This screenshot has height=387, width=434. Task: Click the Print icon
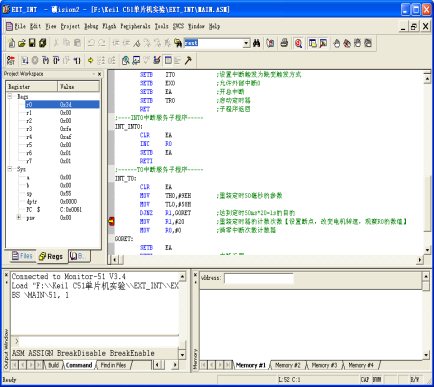(x=284, y=43)
